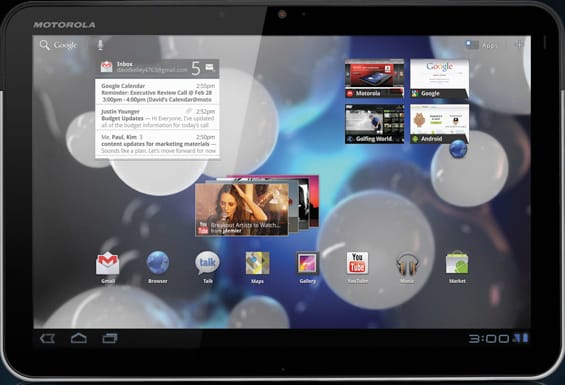Screen dimensions: 565x385
Task: Show recent apps list
Action: click(x=110, y=338)
